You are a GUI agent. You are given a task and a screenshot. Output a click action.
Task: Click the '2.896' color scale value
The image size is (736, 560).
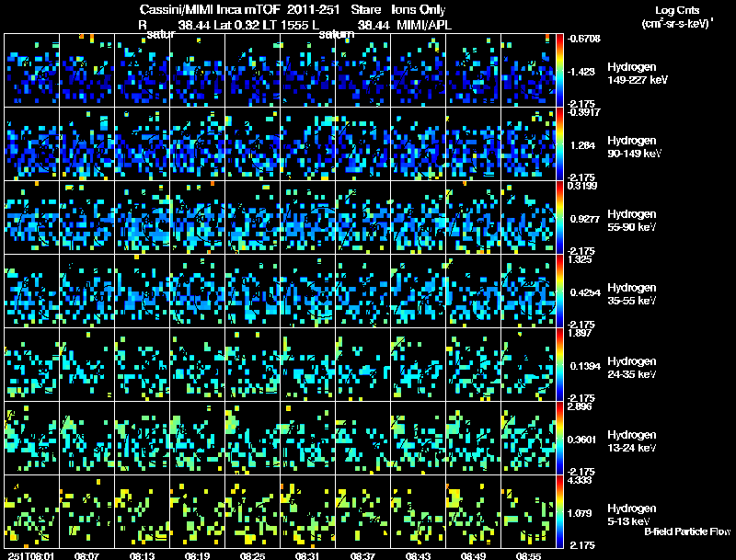pos(580,406)
